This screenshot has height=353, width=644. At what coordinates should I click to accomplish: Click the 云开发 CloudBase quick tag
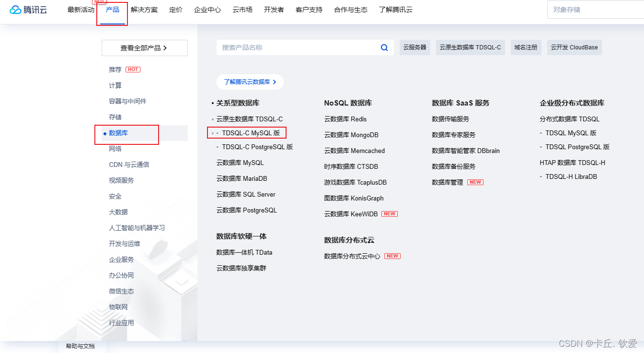pyautogui.click(x=575, y=47)
